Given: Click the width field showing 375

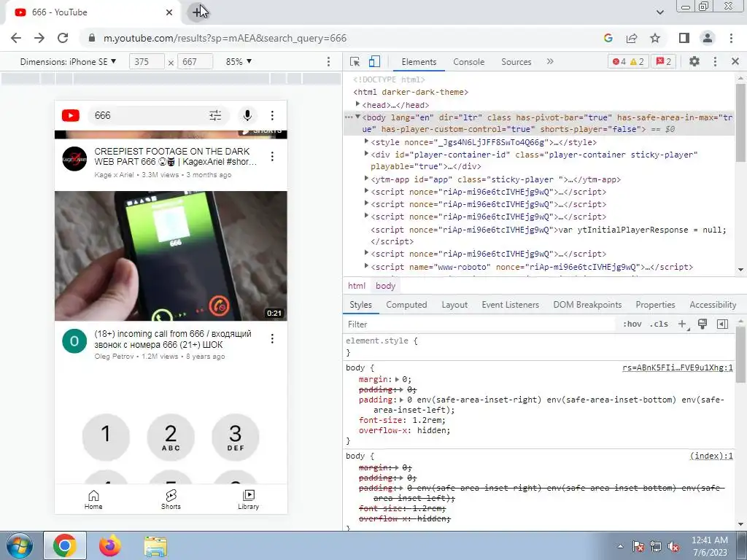Looking at the screenshot, I should (x=147, y=62).
